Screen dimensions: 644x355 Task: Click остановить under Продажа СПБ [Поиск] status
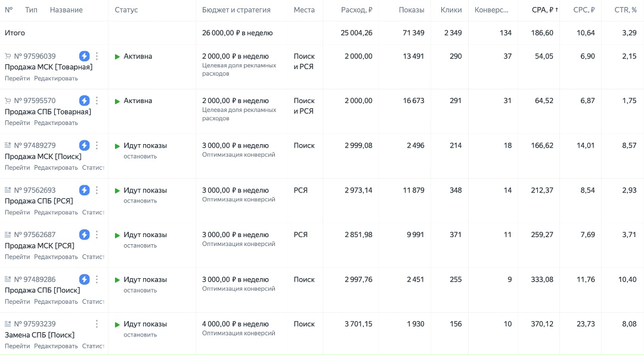coord(140,290)
